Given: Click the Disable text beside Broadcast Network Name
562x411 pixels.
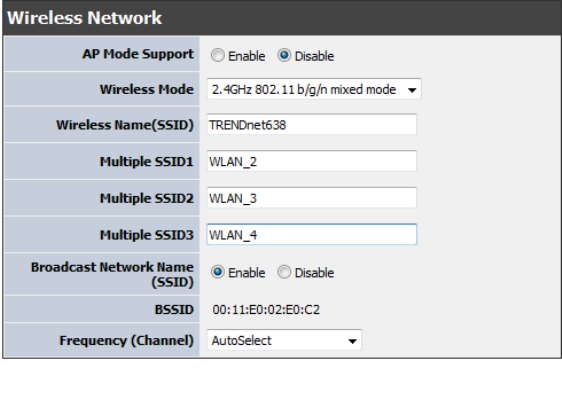Looking at the screenshot, I should coord(314,273).
